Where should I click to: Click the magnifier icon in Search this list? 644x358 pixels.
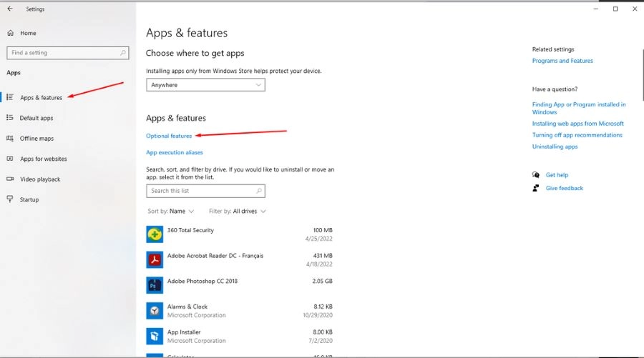coord(258,191)
